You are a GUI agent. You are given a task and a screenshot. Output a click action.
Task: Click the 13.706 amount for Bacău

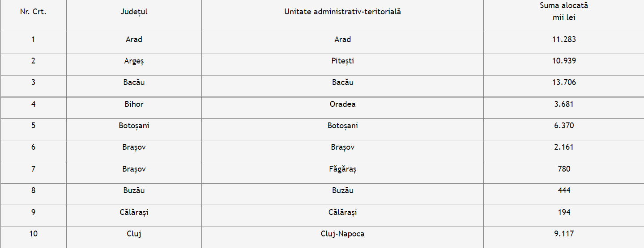[x=563, y=82]
